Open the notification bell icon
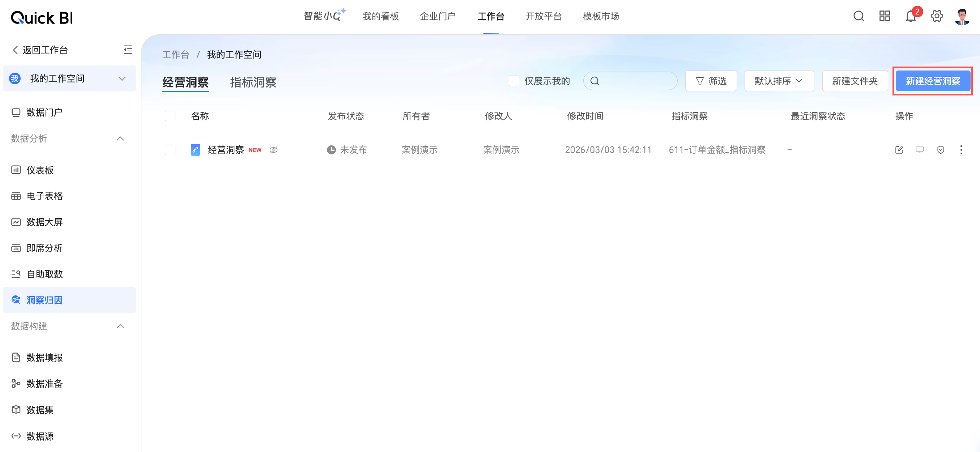This screenshot has width=980, height=452. click(910, 16)
